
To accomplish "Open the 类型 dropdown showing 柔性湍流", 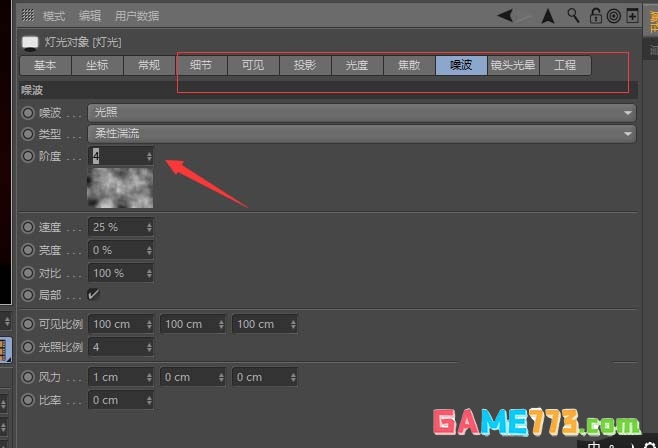I will click(362, 134).
